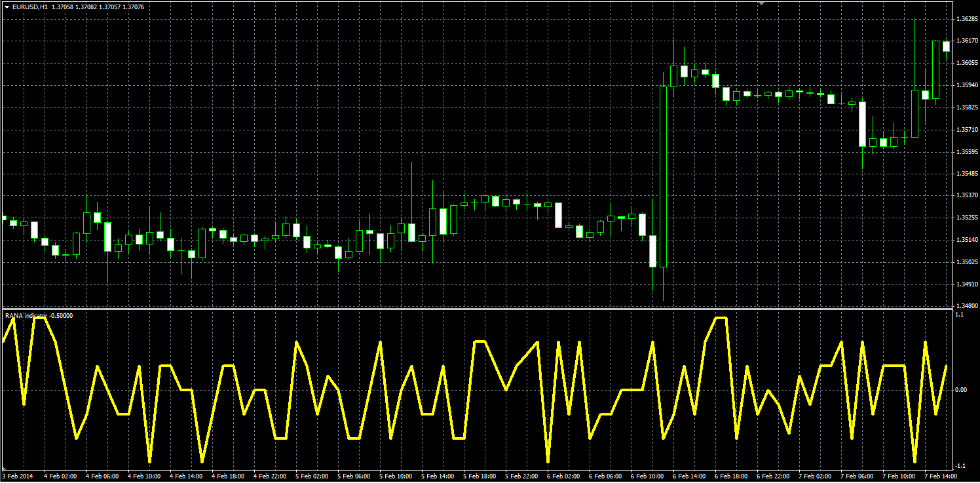Click the 6 Feb 22:00 time label
The image size is (980, 483).
(x=773, y=476)
